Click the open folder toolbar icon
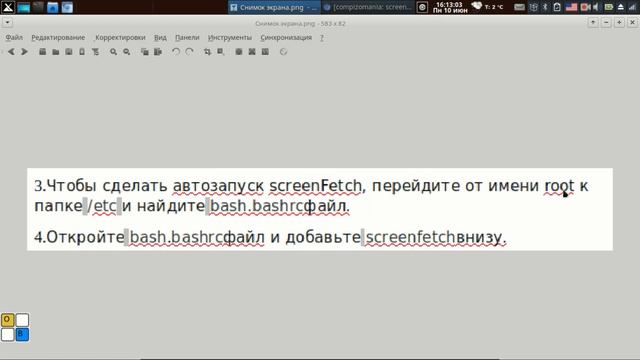Screen dimensions: 640x360 pyautogui.click(x=56, y=52)
